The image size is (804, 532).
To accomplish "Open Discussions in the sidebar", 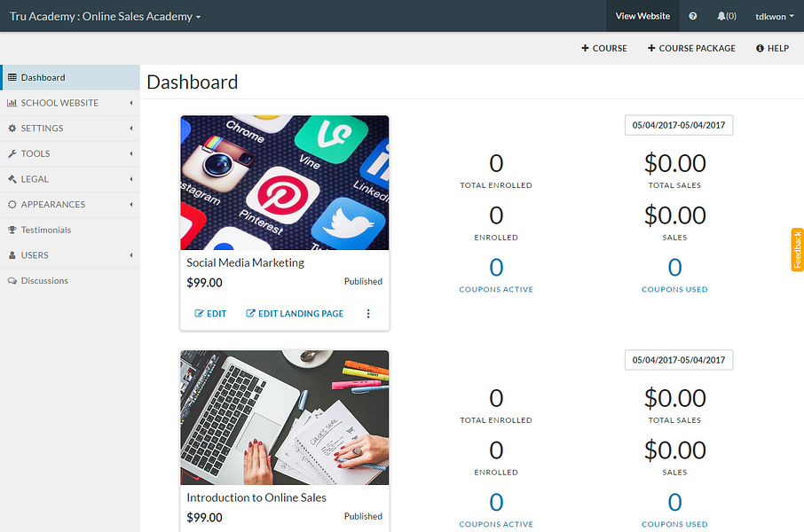I will (70, 280).
